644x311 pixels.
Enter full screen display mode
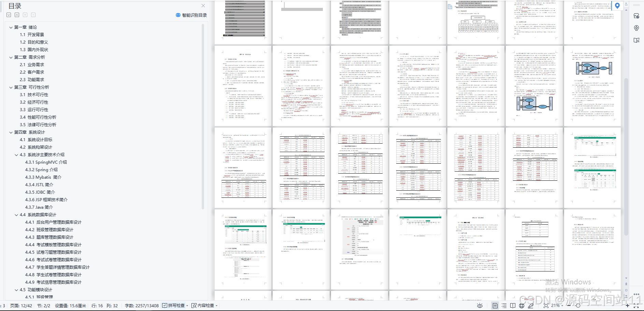[x=636, y=306]
